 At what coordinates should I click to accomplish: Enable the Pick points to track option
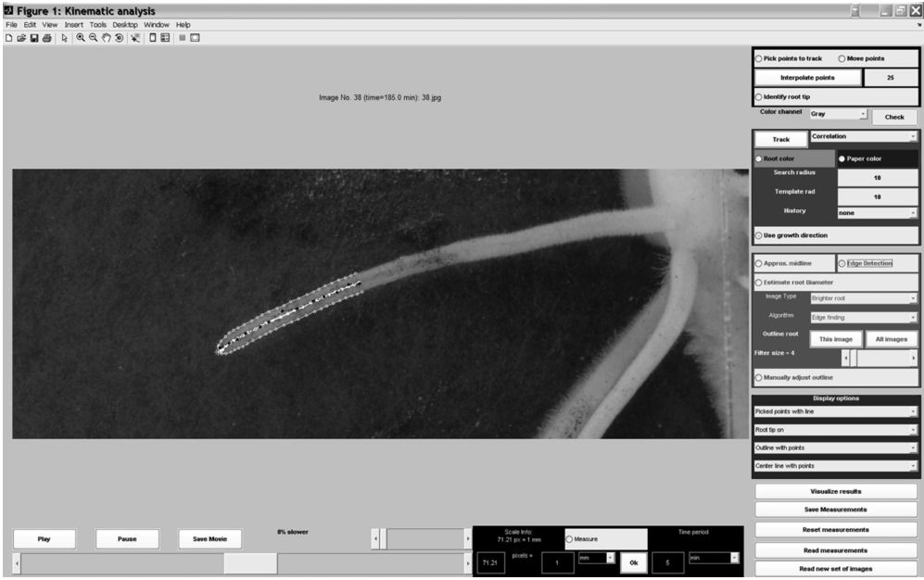(760, 58)
